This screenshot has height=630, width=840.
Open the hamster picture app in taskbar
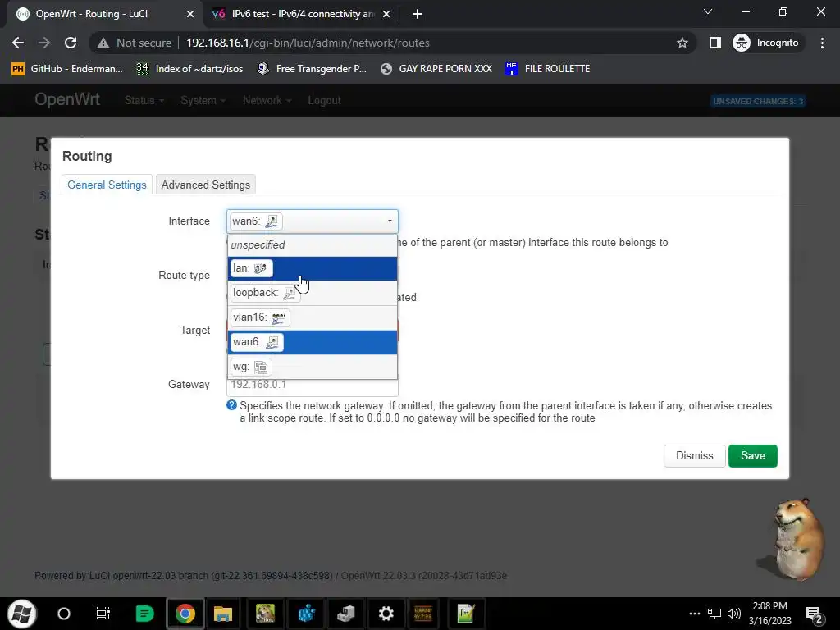coord(265,614)
